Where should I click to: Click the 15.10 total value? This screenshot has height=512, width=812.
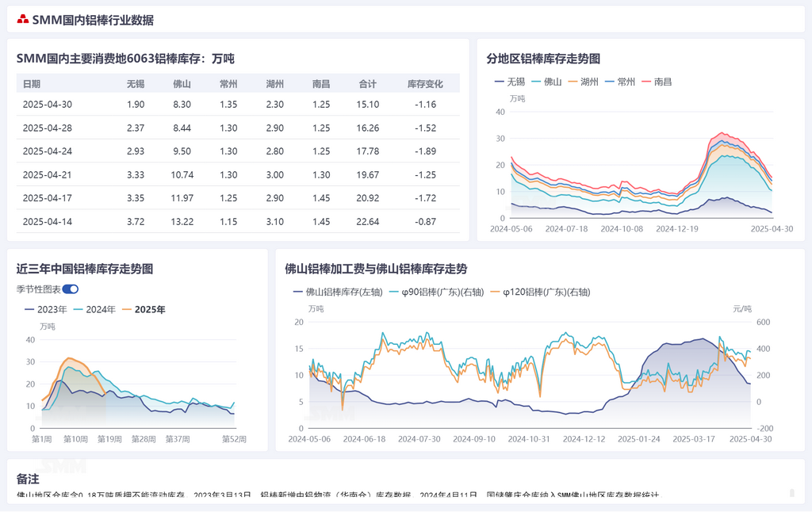[368, 105]
